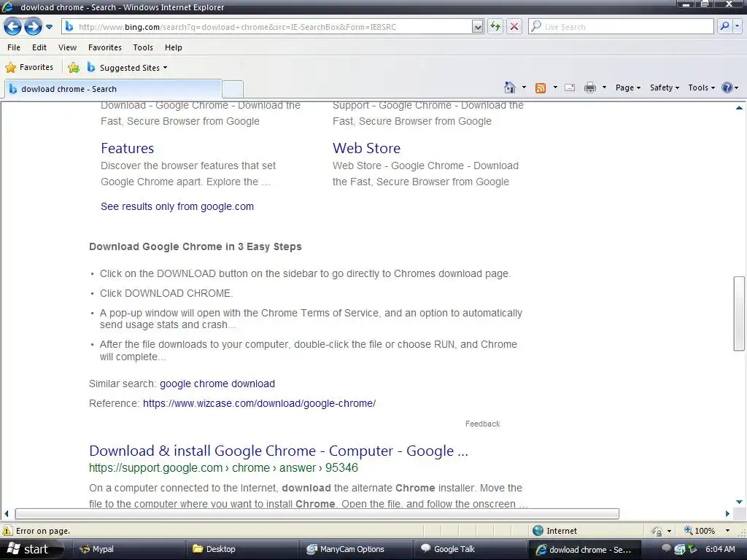Open the Page command menu
747x560 pixels.
[x=628, y=87]
